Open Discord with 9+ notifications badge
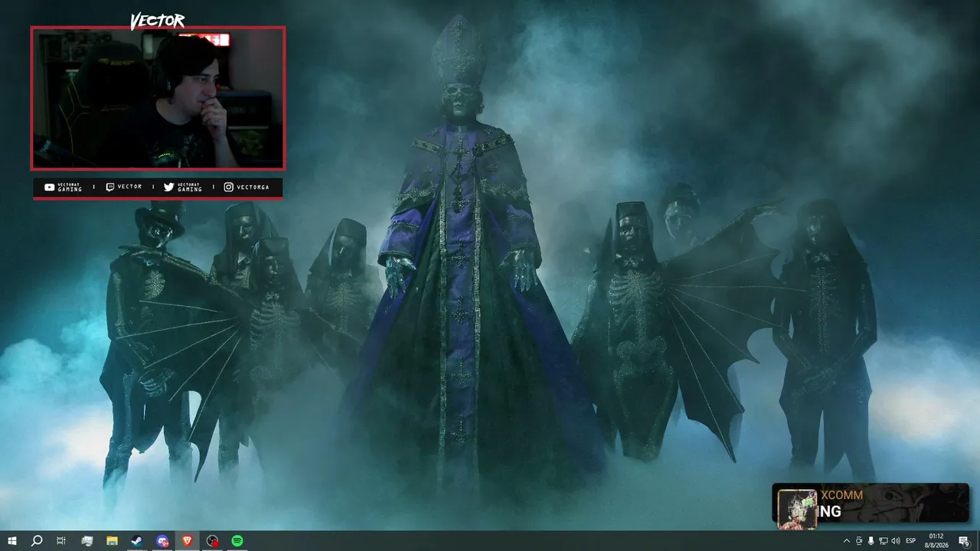 [162, 541]
